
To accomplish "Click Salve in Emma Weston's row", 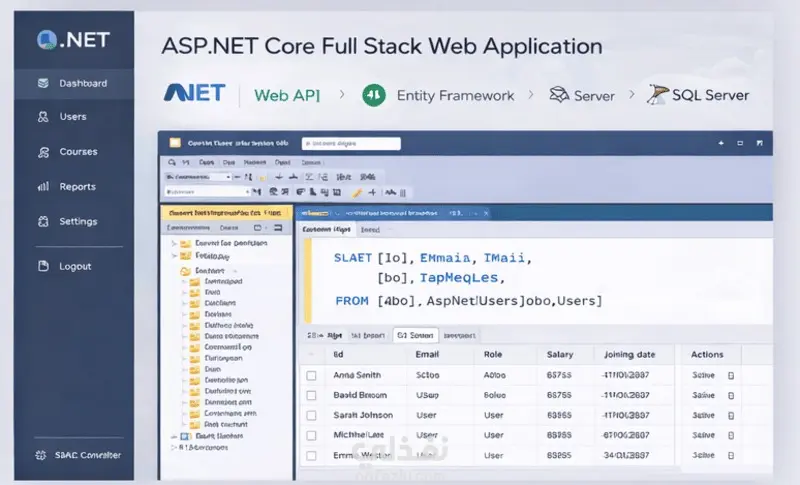I will pos(704,455).
